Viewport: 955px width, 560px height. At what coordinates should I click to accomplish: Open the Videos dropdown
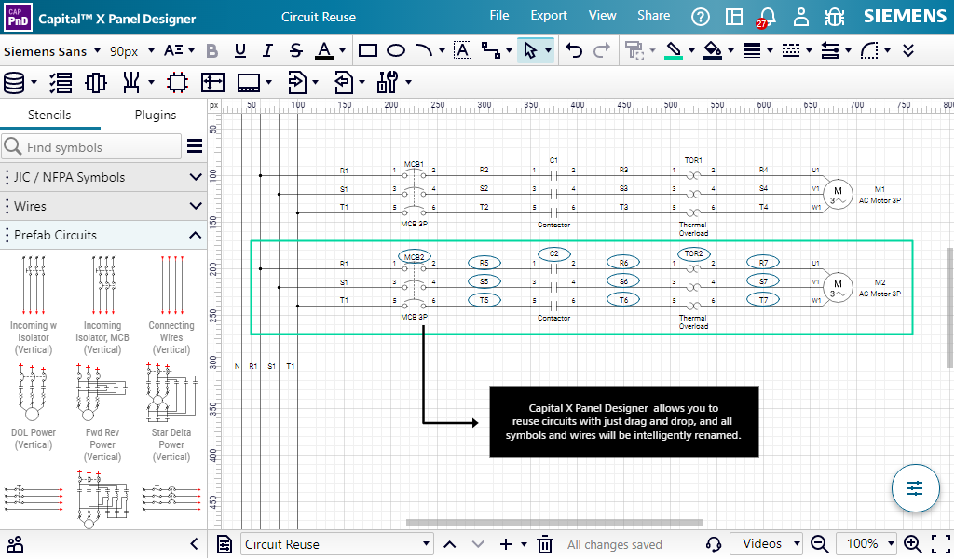[767, 543]
